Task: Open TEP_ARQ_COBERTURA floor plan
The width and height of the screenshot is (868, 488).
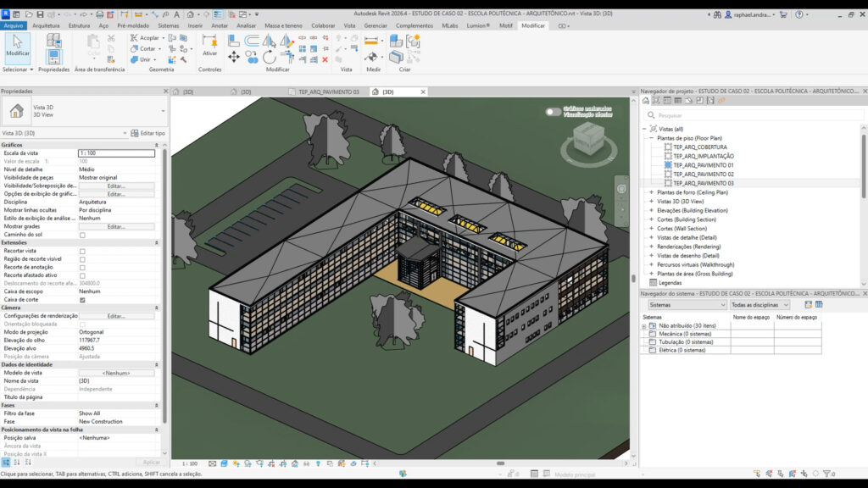Action: [699, 147]
